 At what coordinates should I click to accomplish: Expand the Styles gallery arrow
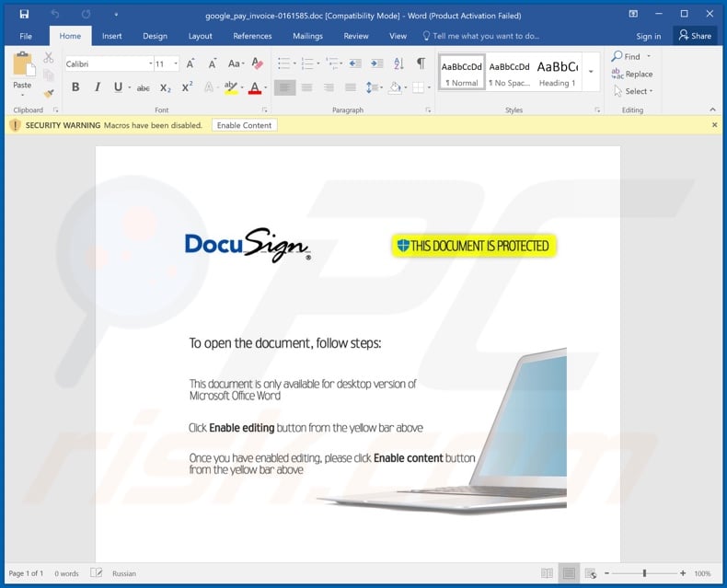591,72
